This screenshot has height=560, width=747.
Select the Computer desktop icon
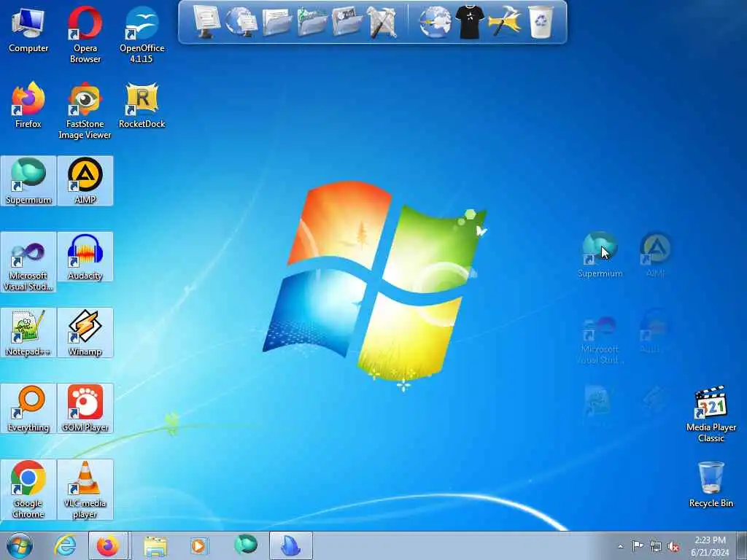coord(28,30)
